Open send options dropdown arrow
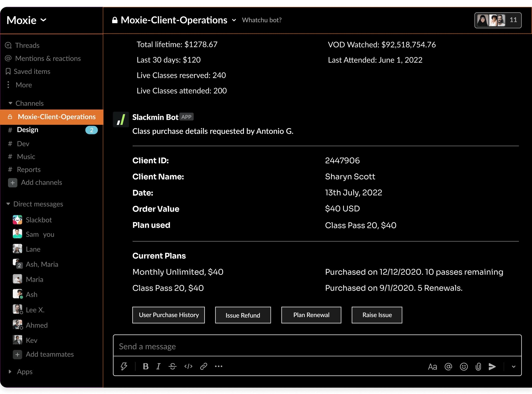 [514, 367]
